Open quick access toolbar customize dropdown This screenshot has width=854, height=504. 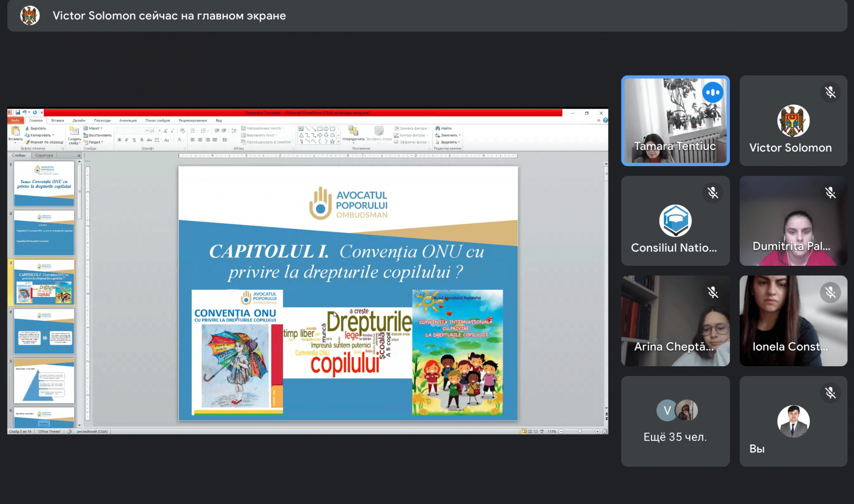(41, 112)
